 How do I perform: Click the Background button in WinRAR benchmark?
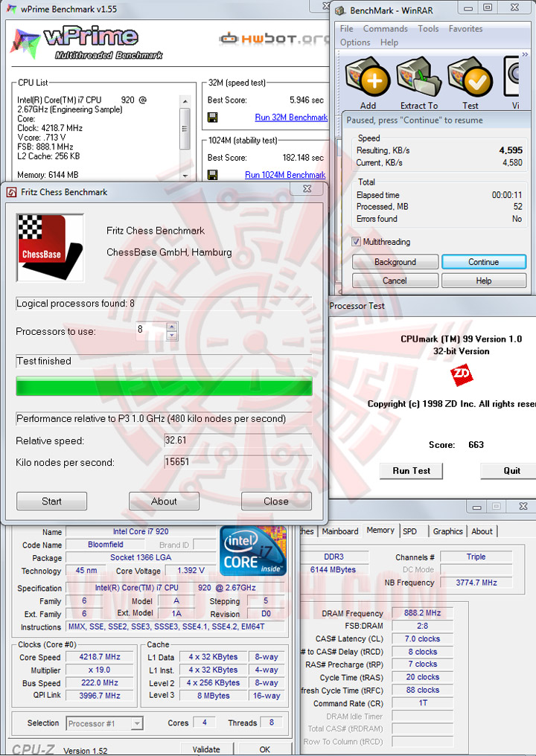point(395,262)
